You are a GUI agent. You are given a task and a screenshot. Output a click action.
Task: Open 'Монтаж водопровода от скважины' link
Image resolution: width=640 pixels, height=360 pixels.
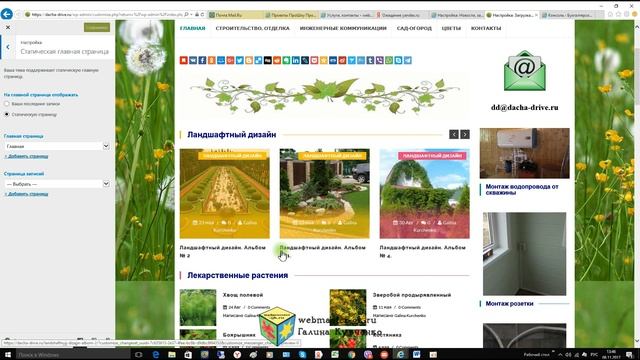[522, 189]
